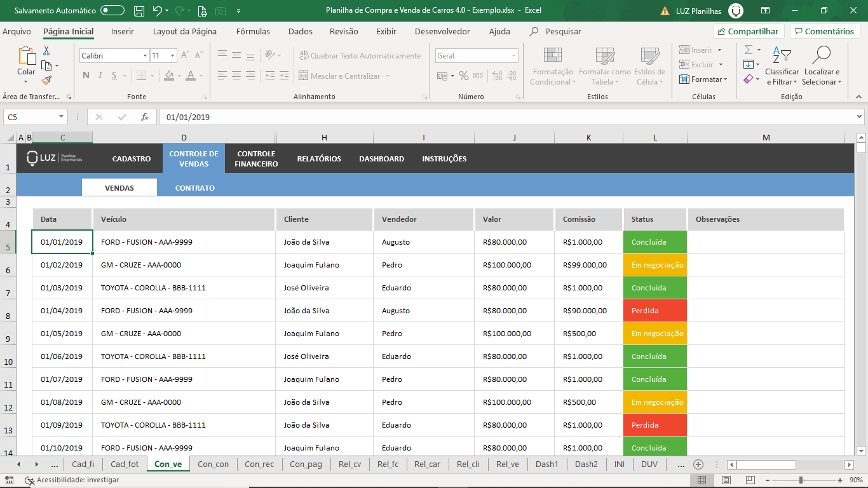
Task: Open the CONTRATO sub-tab
Action: (x=195, y=188)
